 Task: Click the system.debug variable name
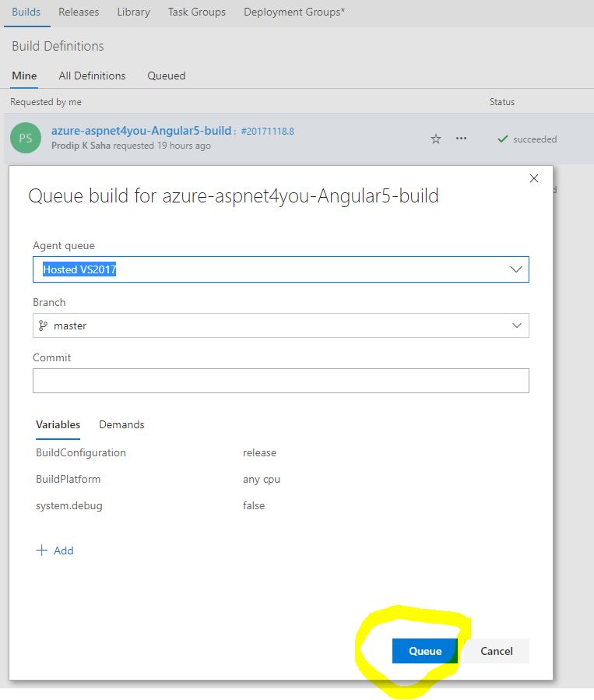(69, 506)
